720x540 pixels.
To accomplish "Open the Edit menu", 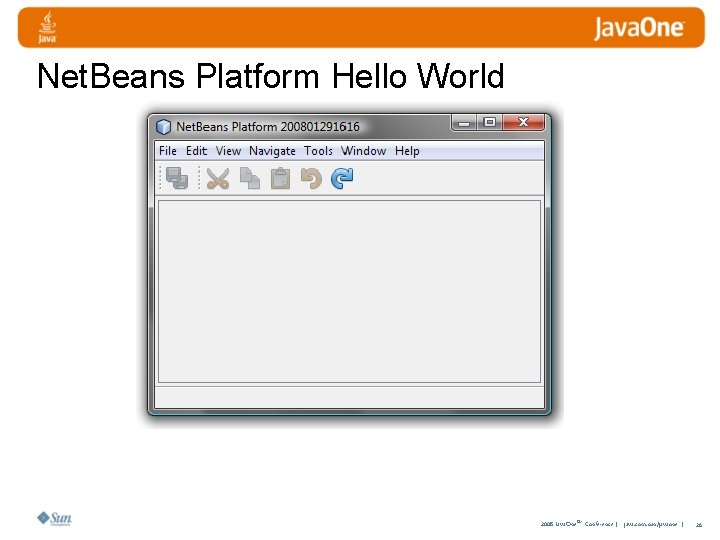I will 196,151.
